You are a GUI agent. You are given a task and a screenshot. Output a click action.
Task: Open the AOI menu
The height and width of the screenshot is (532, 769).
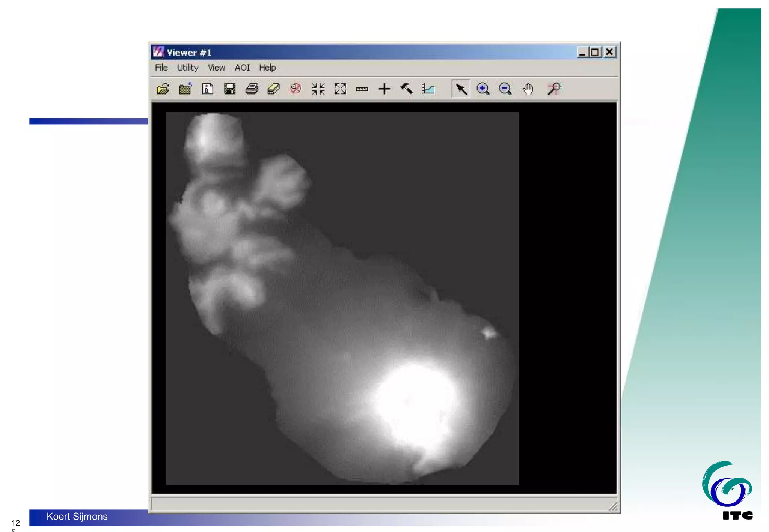coord(242,68)
